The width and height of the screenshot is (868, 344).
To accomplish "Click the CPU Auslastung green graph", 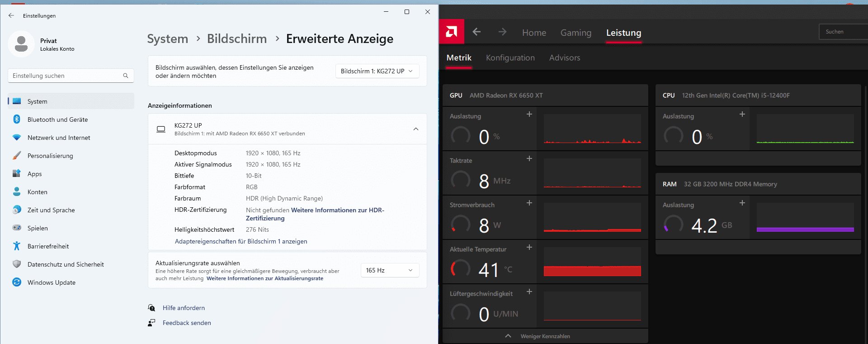I will [805, 129].
